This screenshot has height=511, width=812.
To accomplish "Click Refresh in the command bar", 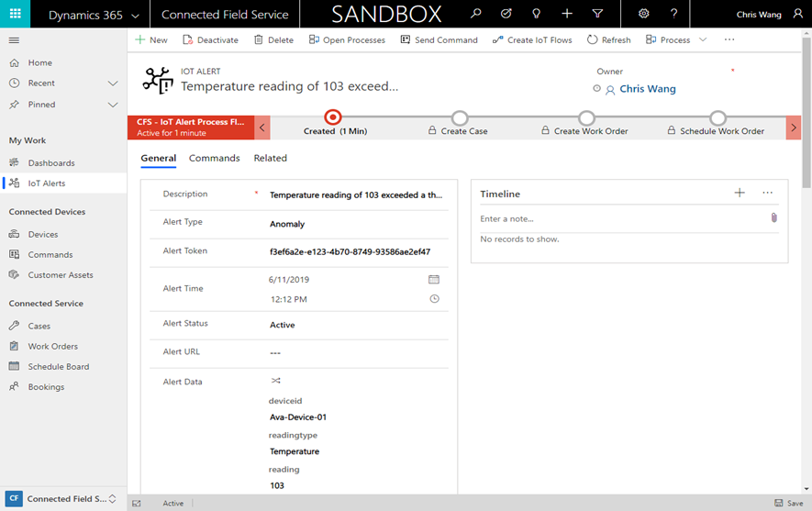I will (x=609, y=39).
